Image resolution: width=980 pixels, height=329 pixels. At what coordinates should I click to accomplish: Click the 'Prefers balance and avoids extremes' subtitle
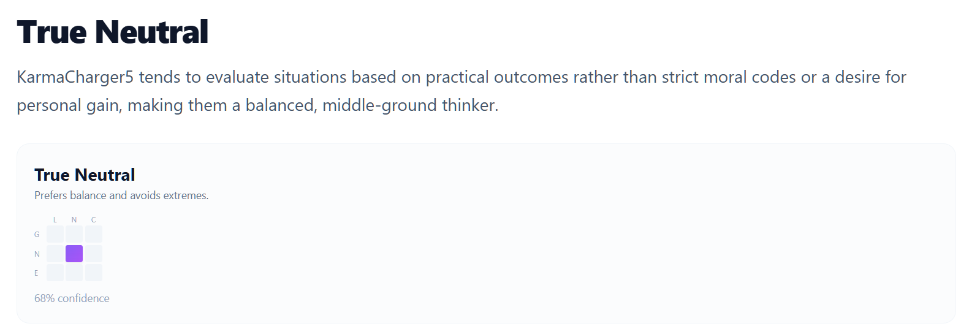(121, 195)
